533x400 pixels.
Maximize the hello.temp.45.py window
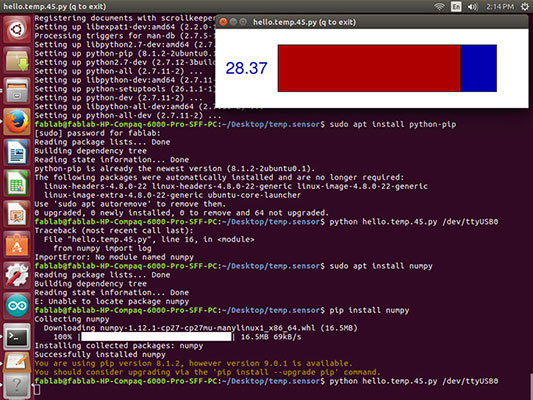tap(243, 22)
